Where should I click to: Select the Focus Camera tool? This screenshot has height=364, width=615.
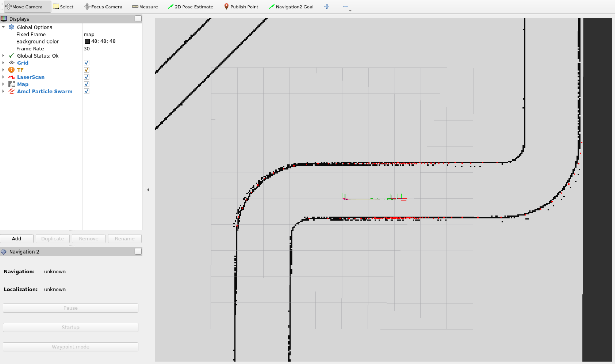click(103, 7)
